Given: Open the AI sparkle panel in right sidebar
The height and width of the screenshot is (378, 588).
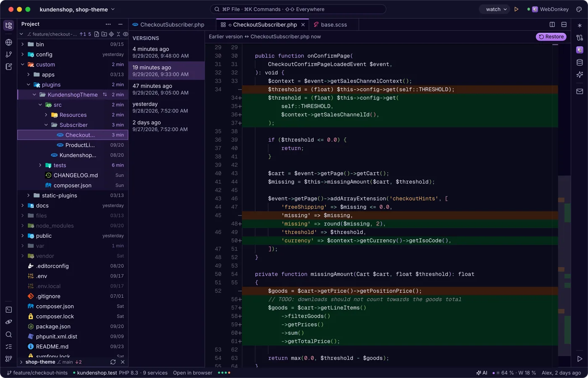Looking at the screenshot, I should [x=580, y=75].
